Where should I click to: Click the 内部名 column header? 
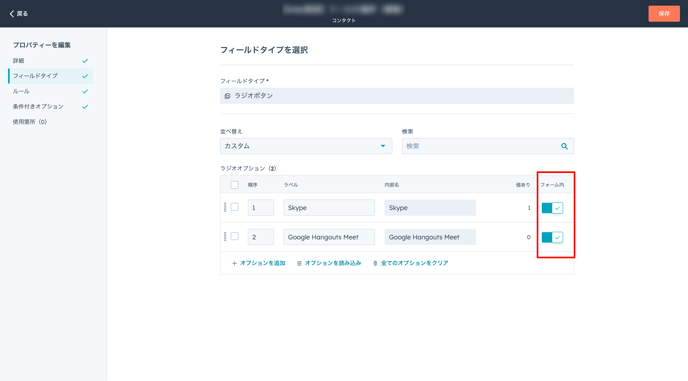click(x=392, y=185)
